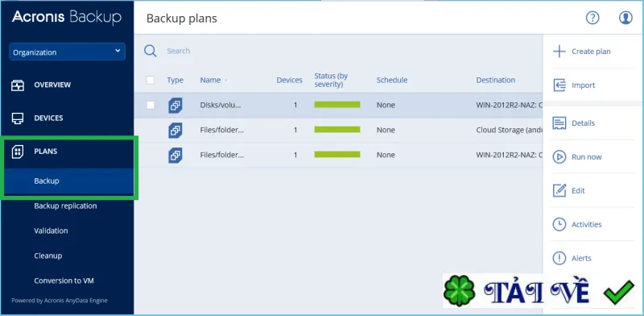The image size is (644, 316).
Task: Click the Schedule column header
Action: (392, 80)
